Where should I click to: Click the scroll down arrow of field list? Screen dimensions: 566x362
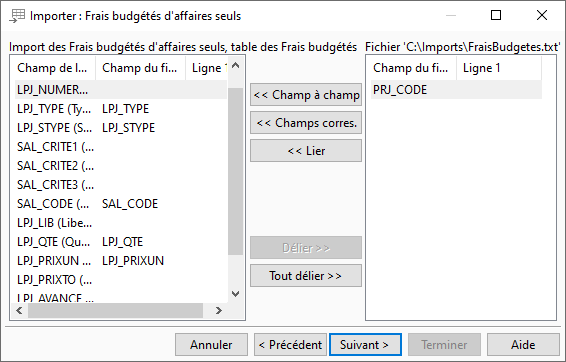click(236, 293)
